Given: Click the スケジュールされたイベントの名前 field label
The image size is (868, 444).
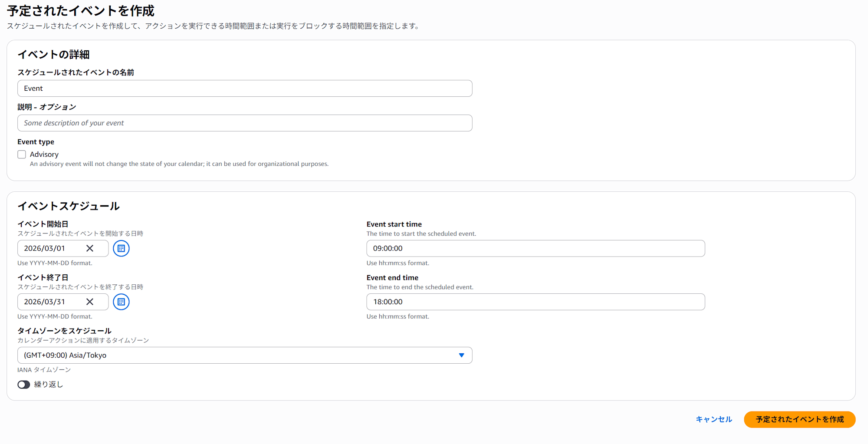Looking at the screenshot, I should pyautogui.click(x=76, y=72).
